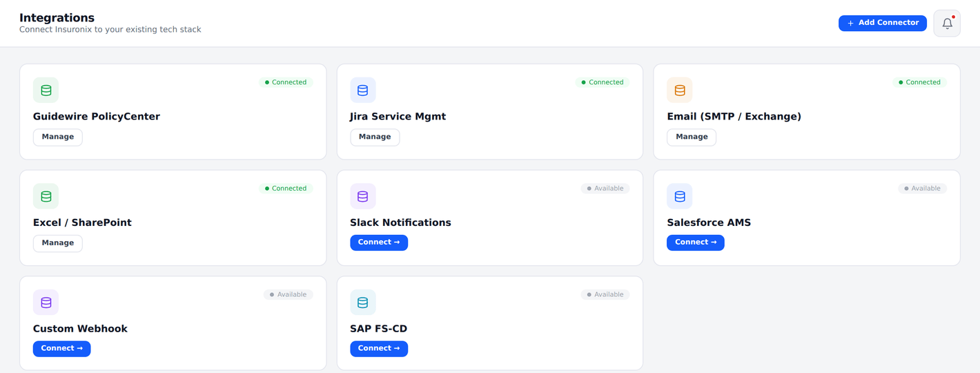Click the blue Salesforce AMS database icon

(679, 196)
